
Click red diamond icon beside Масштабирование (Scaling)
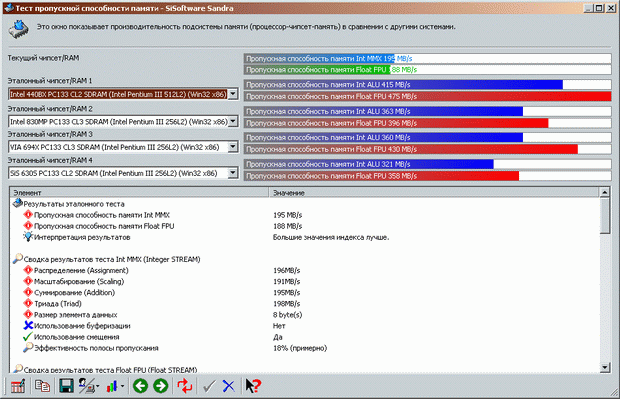click(28, 281)
